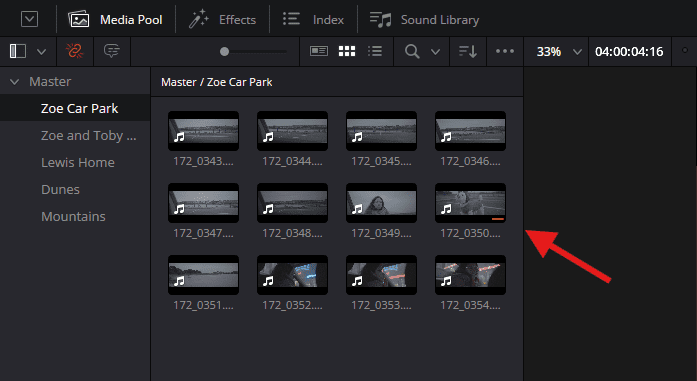Select the Zoe and Toby bin

point(88,136)
